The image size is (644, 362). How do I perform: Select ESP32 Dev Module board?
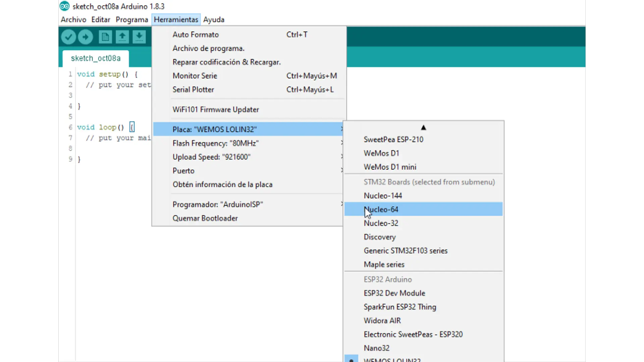[423, 293]
